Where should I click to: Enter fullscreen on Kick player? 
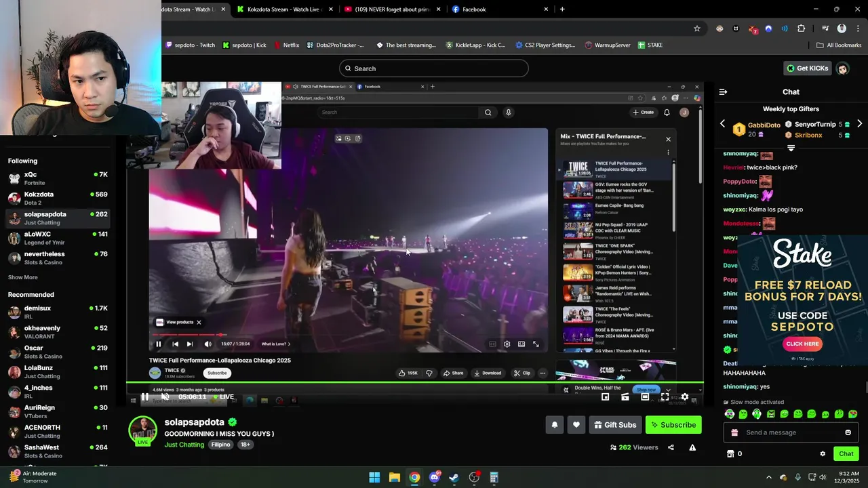pyautogui.click(x=665, y=397)
